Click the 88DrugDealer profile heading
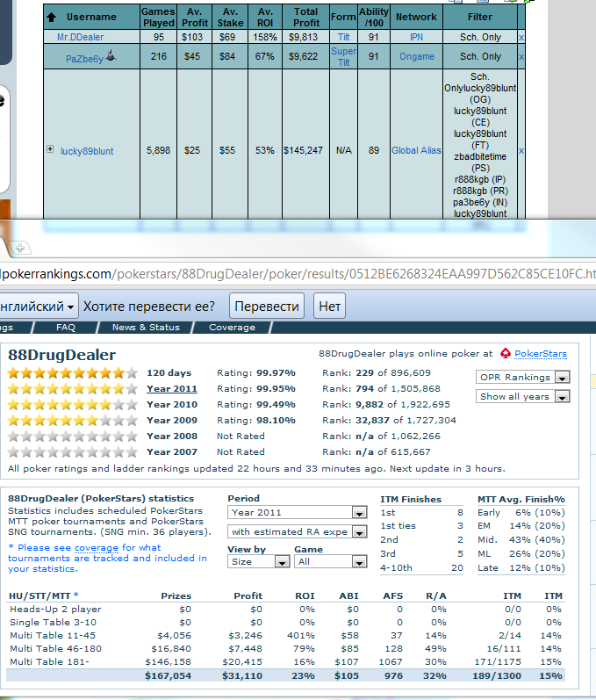The image size is (596, 700). (61, 355)
